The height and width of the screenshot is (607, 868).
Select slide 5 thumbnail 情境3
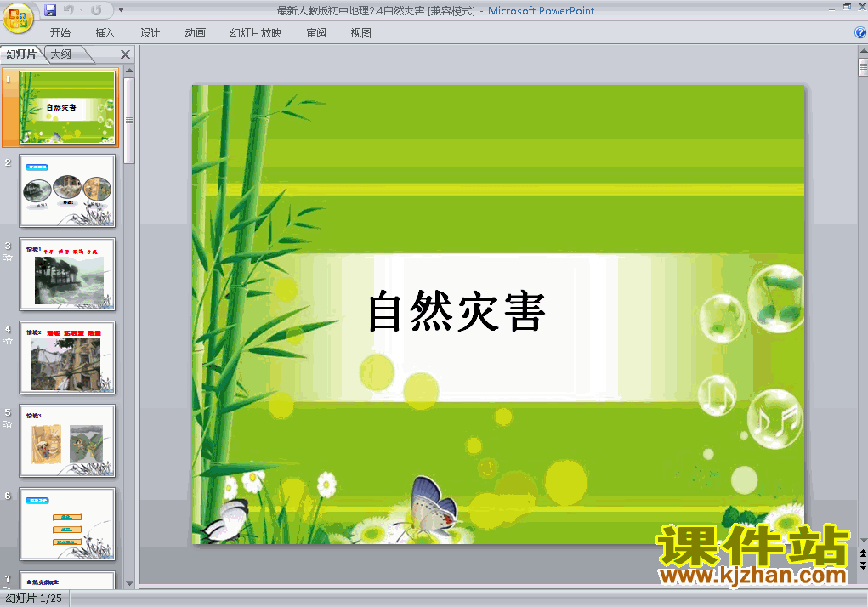tap(67, 440)
